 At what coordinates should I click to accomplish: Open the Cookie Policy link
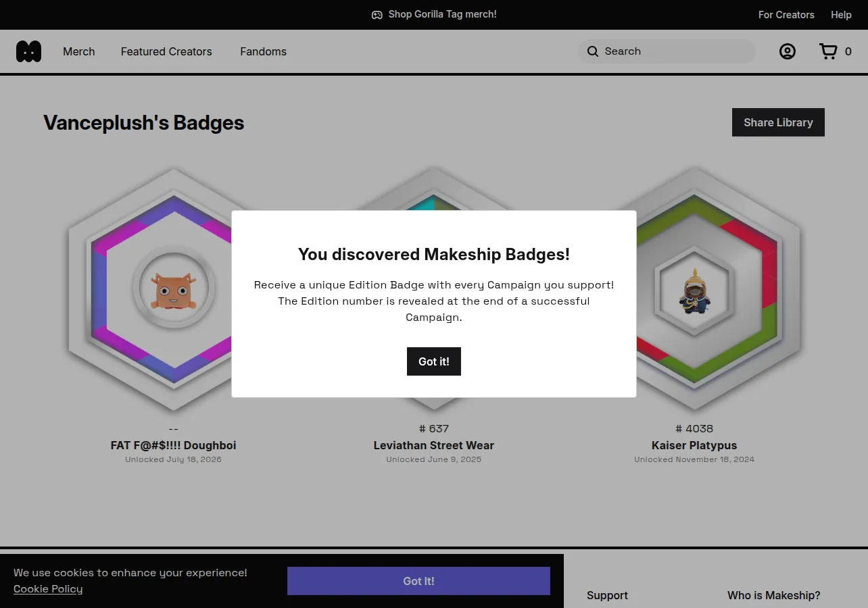point(48,589)
